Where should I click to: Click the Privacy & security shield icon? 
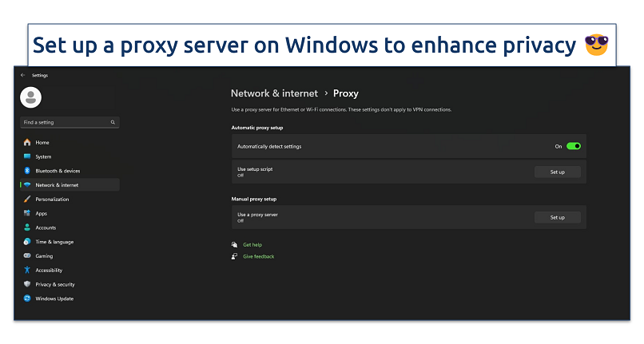[27, 284]
